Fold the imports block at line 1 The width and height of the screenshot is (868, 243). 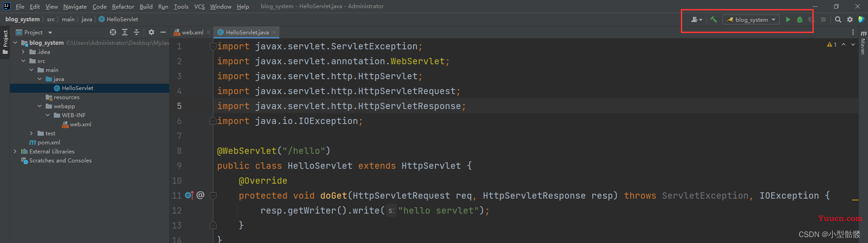point(213,46)
